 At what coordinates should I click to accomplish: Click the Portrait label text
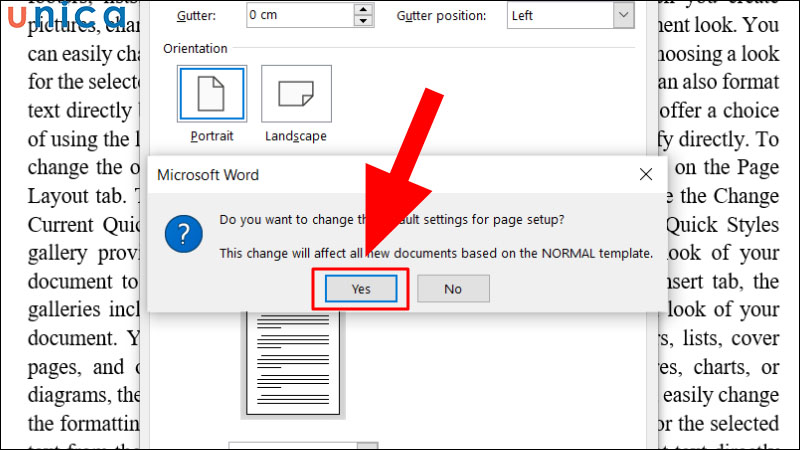coord(212,136)
